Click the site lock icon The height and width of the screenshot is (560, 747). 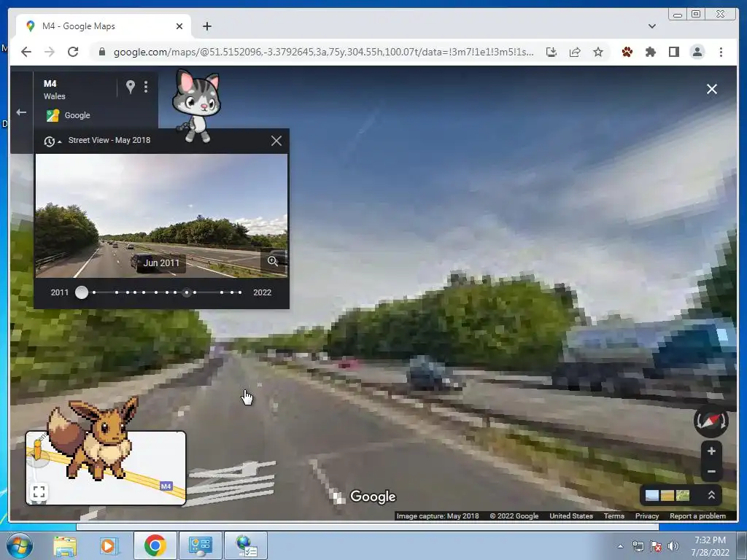click(102, 52)
